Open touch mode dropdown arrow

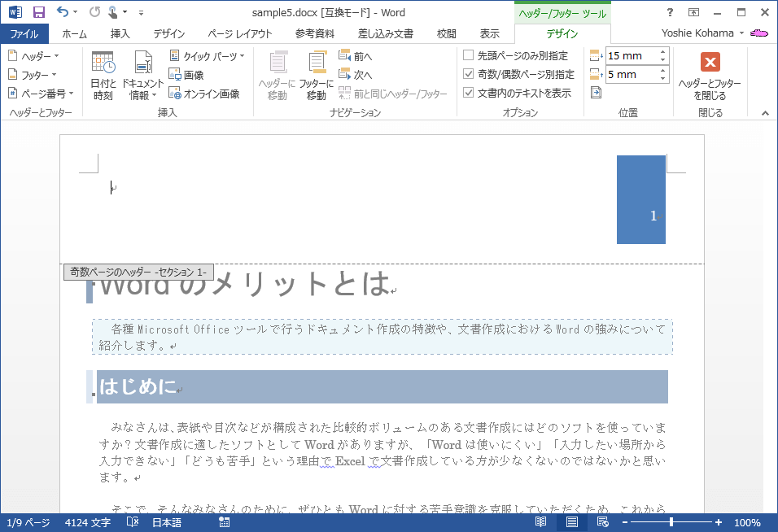click(x=125, y=12)
